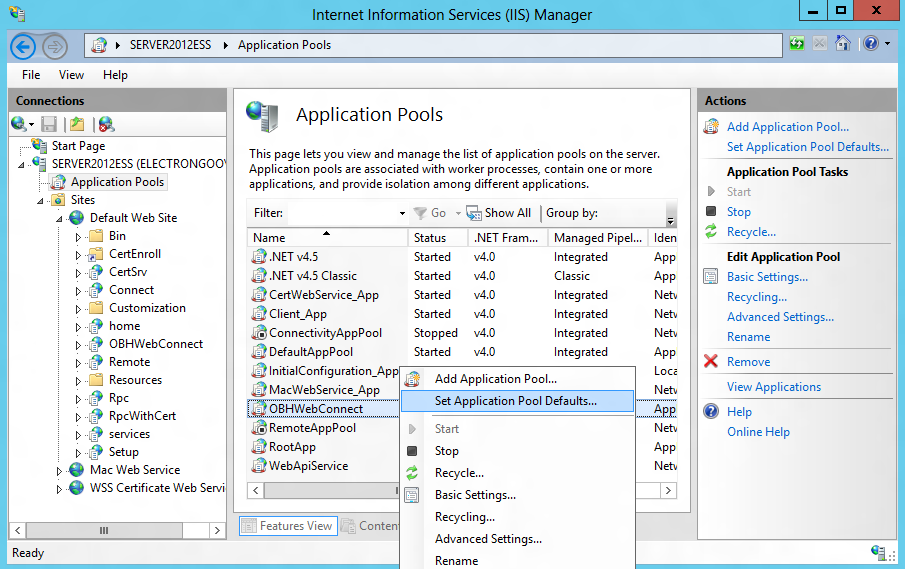Click the Go filter funnel button

[x=430, y=213]
